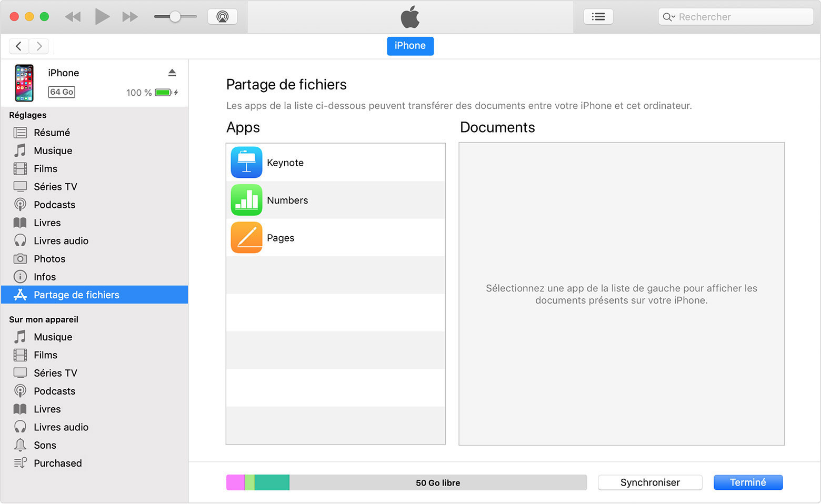Adjust the volume slider knob

pyautogui.click(x=175, y=17)
